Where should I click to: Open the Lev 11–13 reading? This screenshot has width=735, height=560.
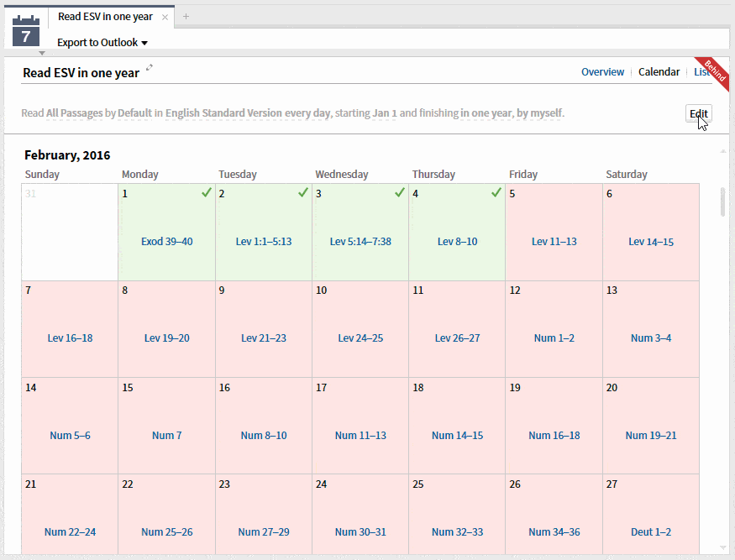pos(554,241)
